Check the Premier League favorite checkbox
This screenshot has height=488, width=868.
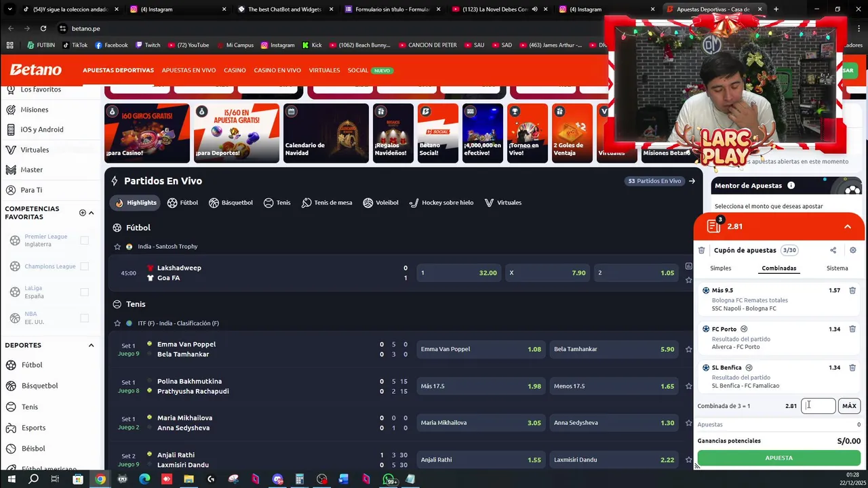pyautogui.click(x=84, y=240)
